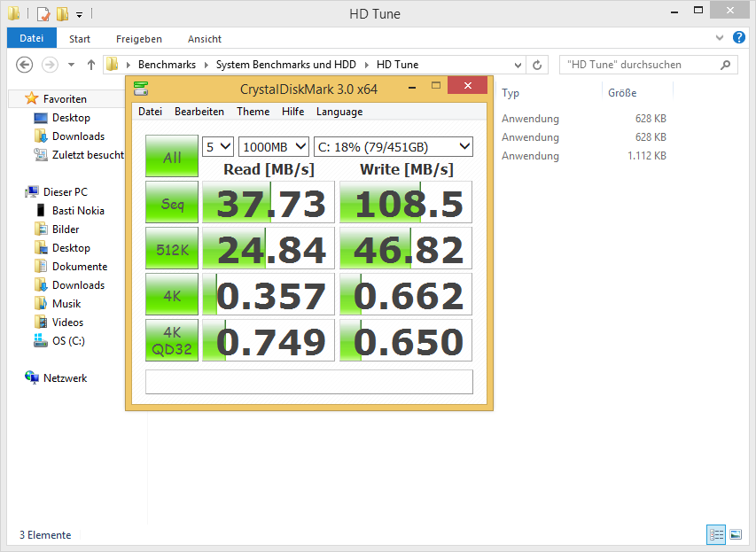
Task: Open CrystalDiskMark Hilfe menu
Action: pos(292,112)
